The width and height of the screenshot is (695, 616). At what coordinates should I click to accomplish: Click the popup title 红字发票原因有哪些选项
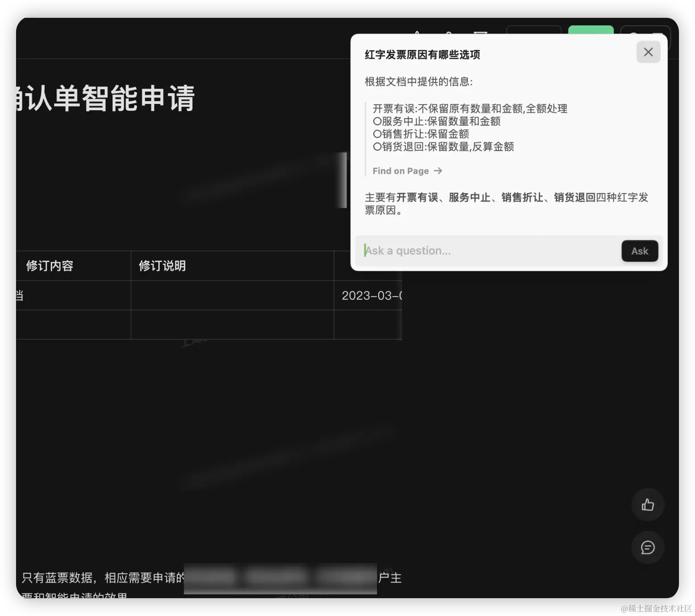(x=422, y=54)
